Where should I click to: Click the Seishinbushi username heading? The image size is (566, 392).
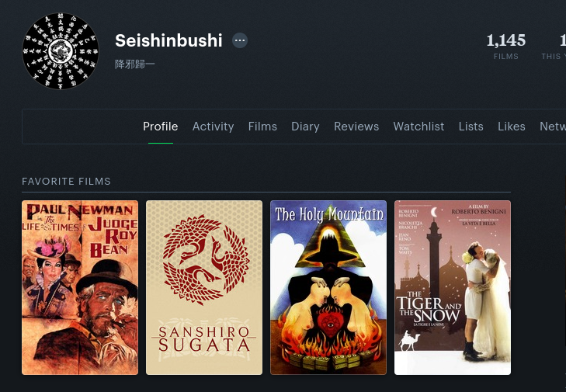pos(168,40)
